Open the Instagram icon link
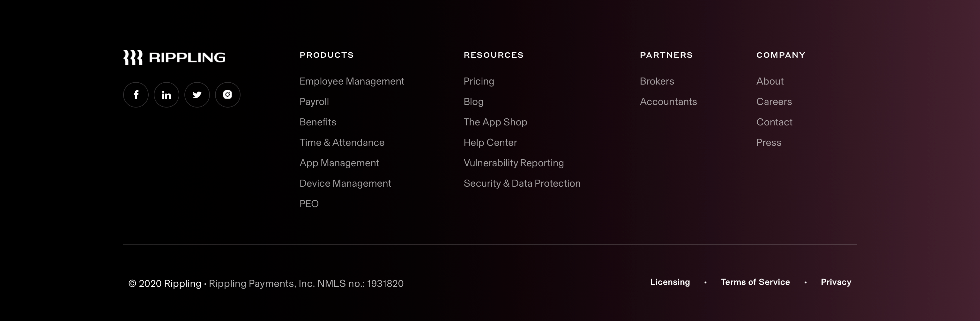The width and height of the screenshot is (980, 321). [x=227, y=95]
